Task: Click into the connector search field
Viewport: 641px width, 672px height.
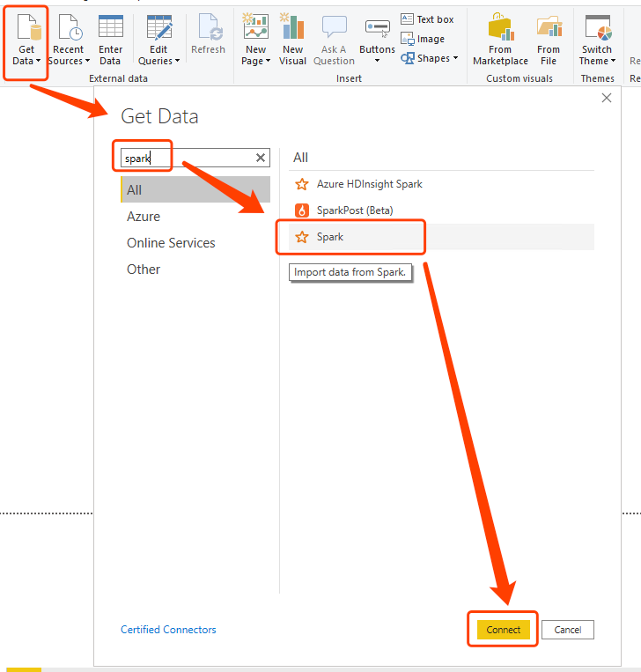Action: coord(195,158)
